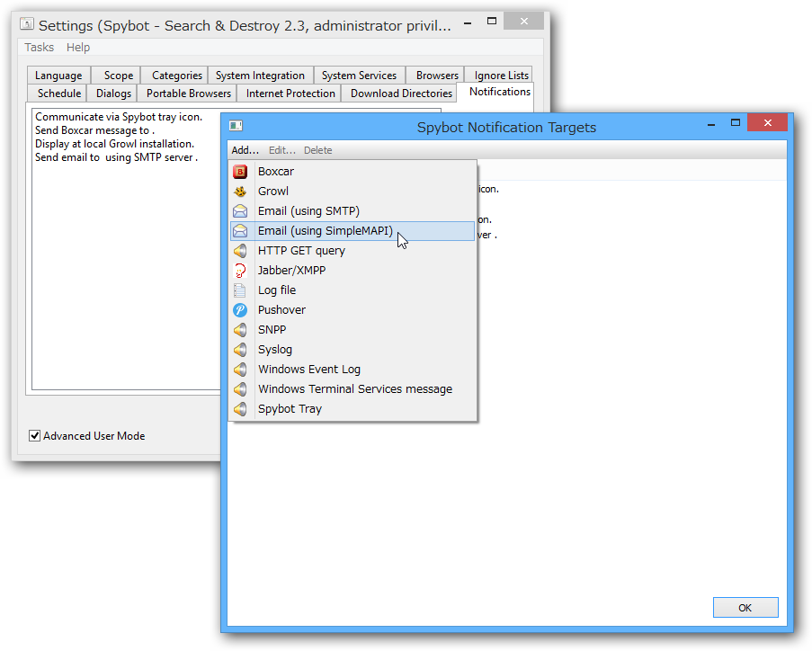Select Pushover menu entry
Screen dimensions: 812x651
pos(352,309)
